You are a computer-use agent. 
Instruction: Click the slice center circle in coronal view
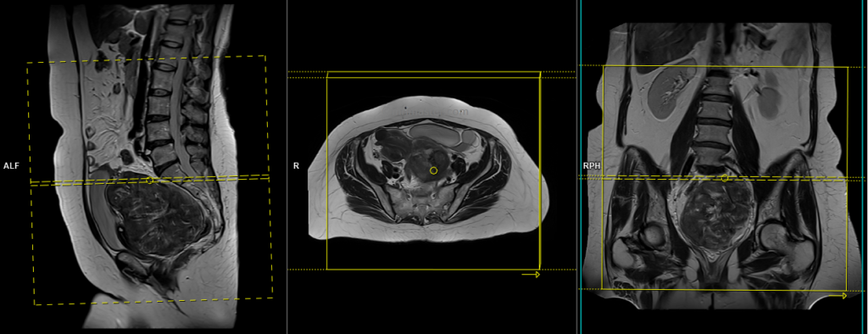coord(725,178)
